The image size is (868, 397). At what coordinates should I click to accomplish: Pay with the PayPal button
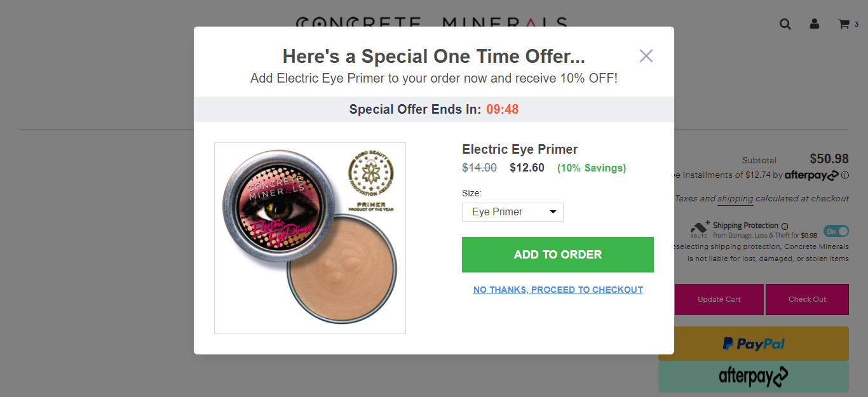click(754, 344)
